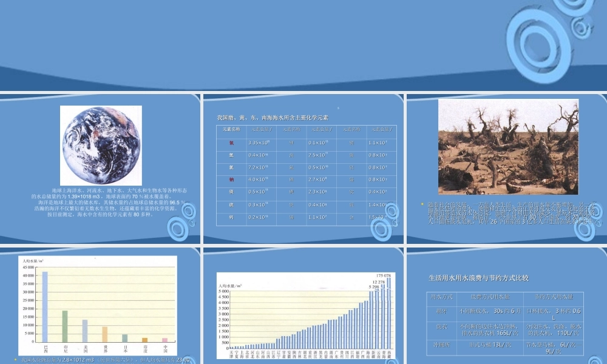Click the value 2.7×10 in the table
The image size is (607, 364).
click(317, 180)
